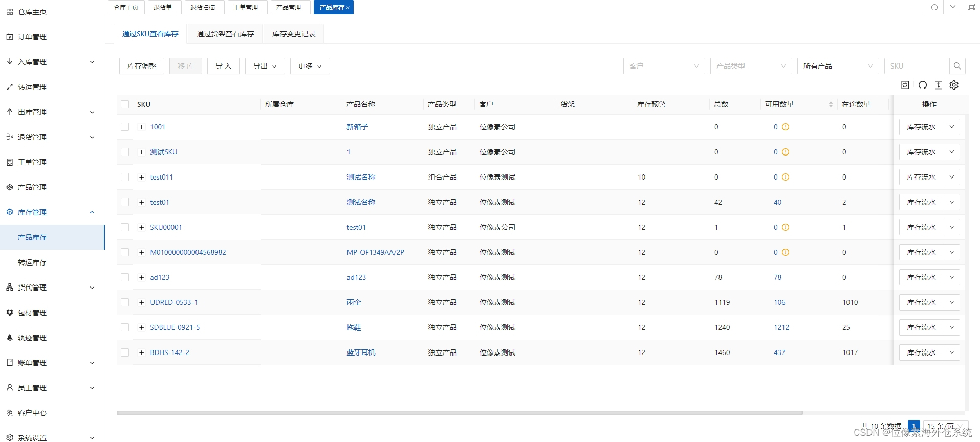Open the 客户 filter dropdown
980x442 pixels.
(664, 66)
